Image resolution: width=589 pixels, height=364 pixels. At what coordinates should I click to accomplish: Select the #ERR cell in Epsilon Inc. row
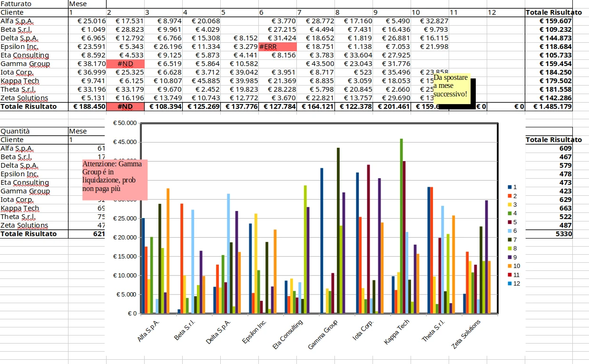coord(277,47)
